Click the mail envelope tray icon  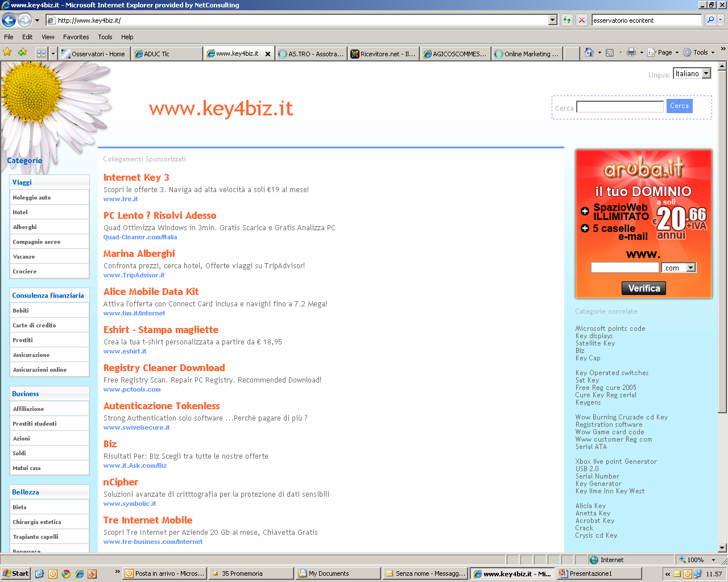677,574
